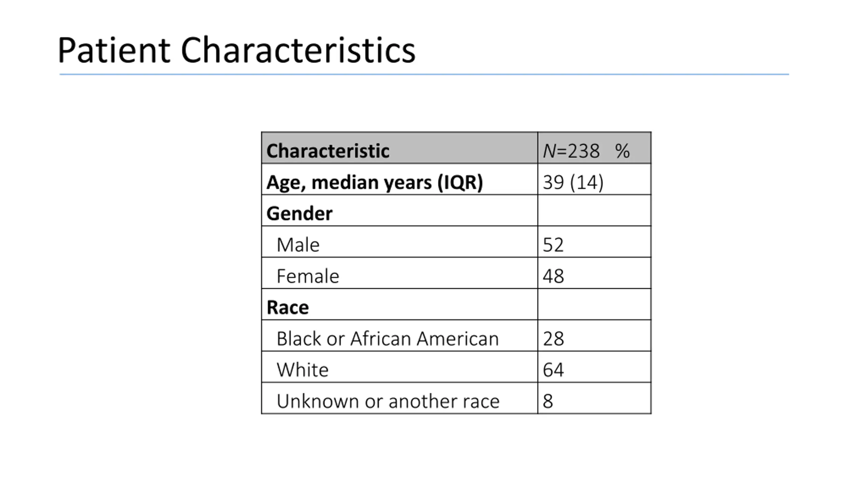This screenshot has height=488, width=868.
Task: Click the Race row label
Action: 399,304
